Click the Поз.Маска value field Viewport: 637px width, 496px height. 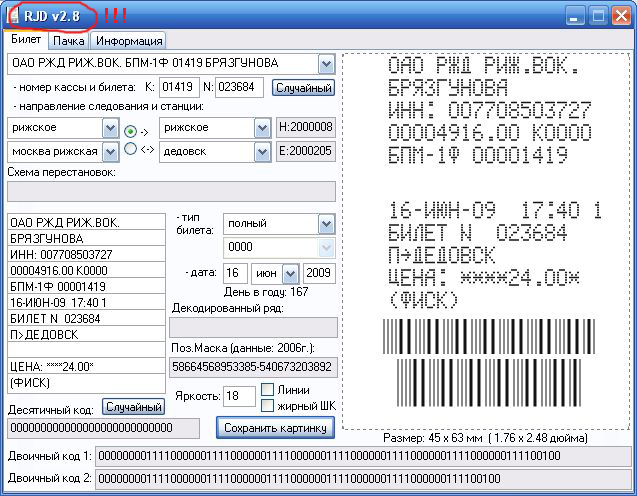254,367
